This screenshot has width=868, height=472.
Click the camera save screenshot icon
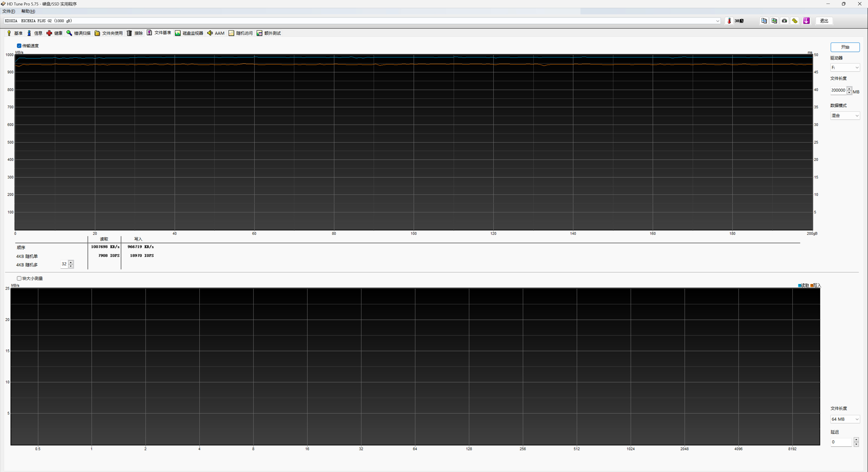(784, 21)
